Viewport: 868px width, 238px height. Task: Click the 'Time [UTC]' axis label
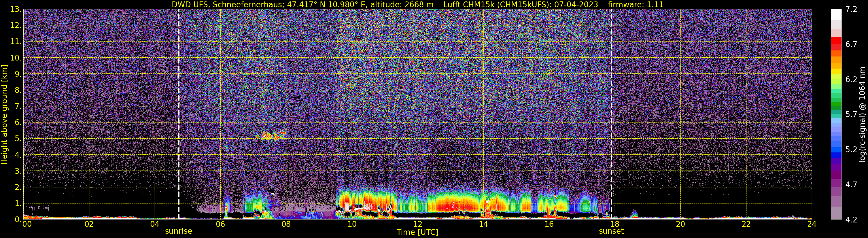click(x=417, y=232)
